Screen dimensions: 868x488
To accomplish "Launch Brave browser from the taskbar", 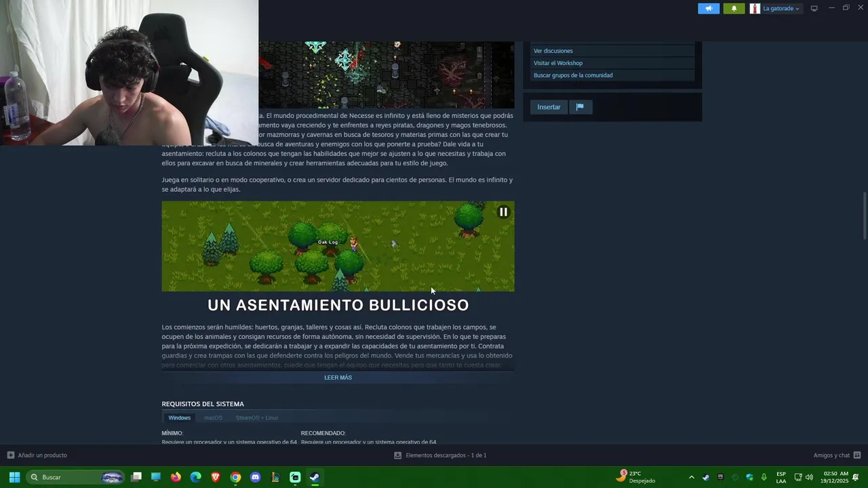I will coord(216,477).
